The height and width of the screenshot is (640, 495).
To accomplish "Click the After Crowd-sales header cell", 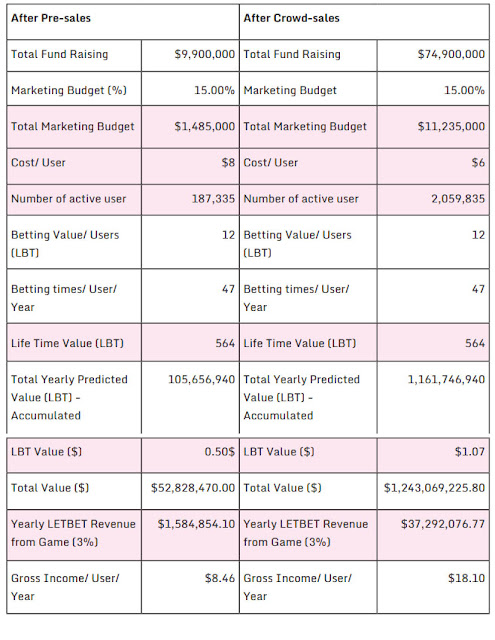I will 364,22.
